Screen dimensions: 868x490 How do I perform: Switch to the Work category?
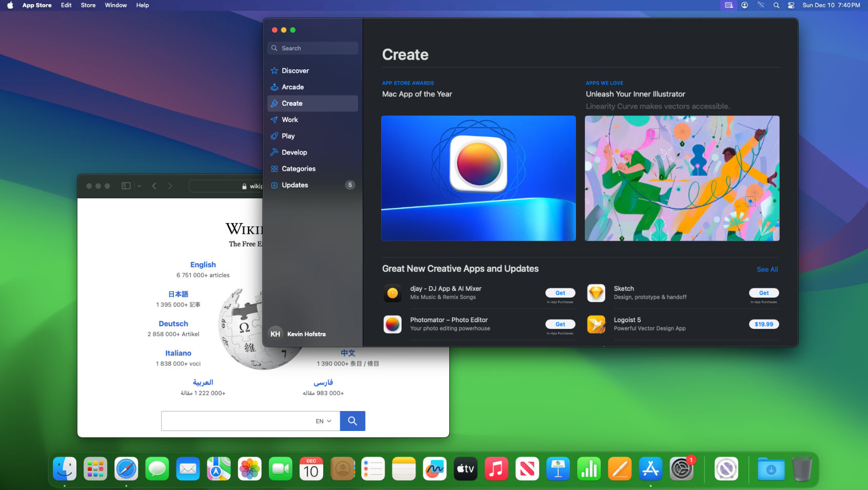click(290, 120)
